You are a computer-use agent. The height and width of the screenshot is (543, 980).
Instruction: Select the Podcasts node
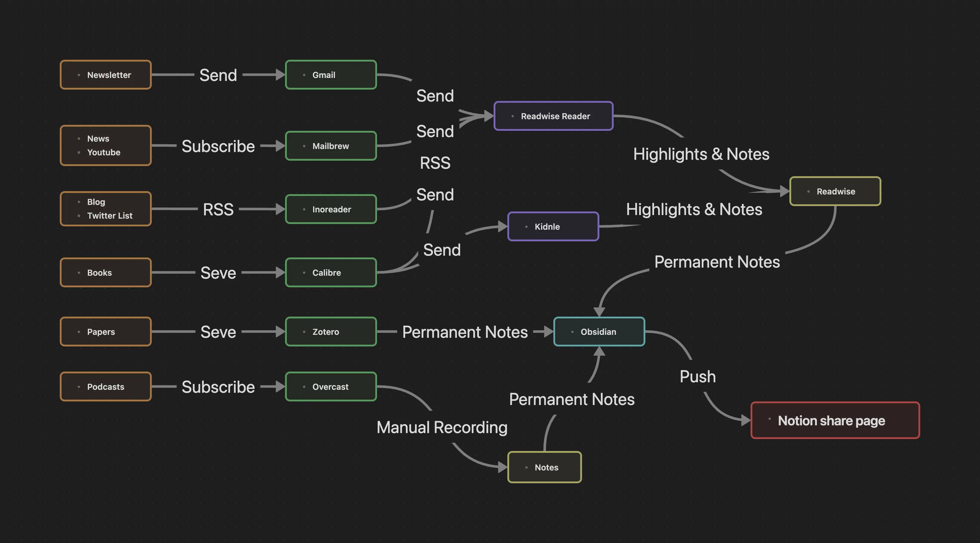[106, 387]
